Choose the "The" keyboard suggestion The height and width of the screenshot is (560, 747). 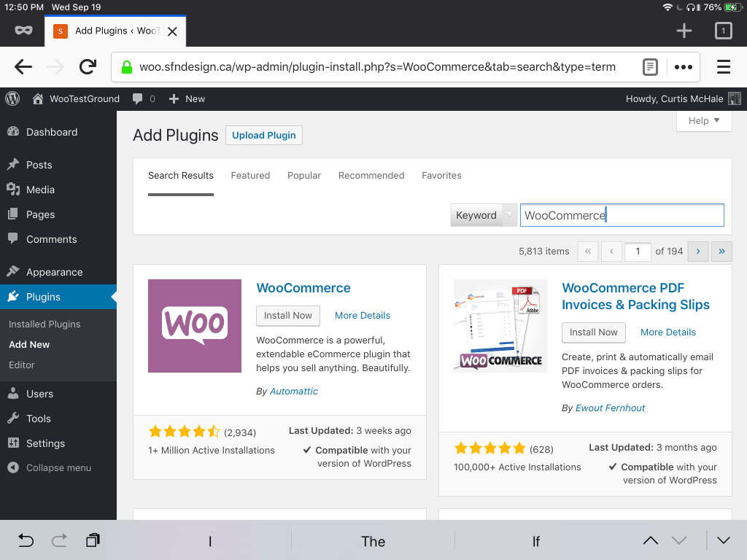pos(373,542)
